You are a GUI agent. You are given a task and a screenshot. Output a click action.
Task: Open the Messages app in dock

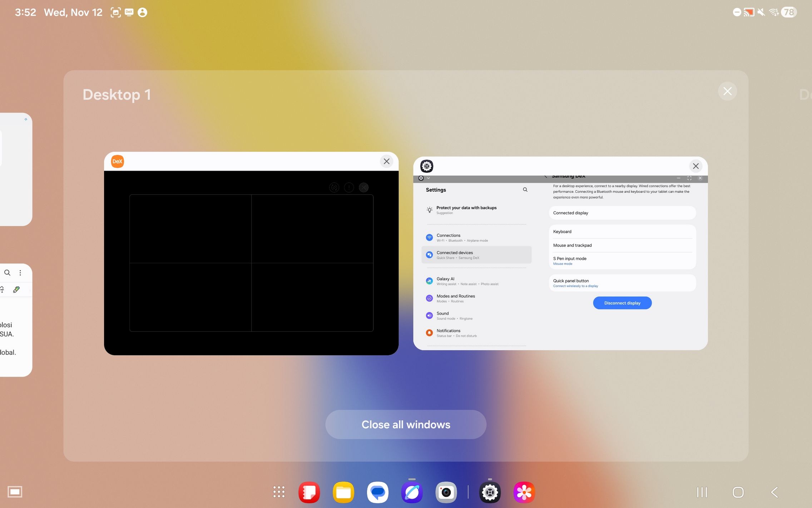(377, 492)
